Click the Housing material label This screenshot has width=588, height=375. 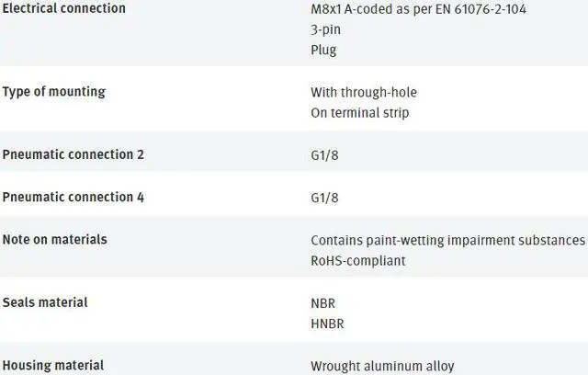coord(53,365)
